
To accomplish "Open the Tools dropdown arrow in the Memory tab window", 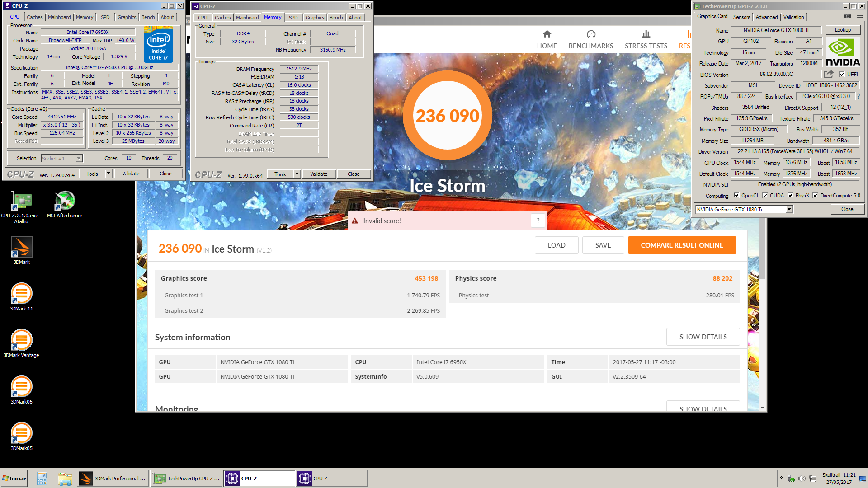I will pyautogui.click(x=297, y=174).
